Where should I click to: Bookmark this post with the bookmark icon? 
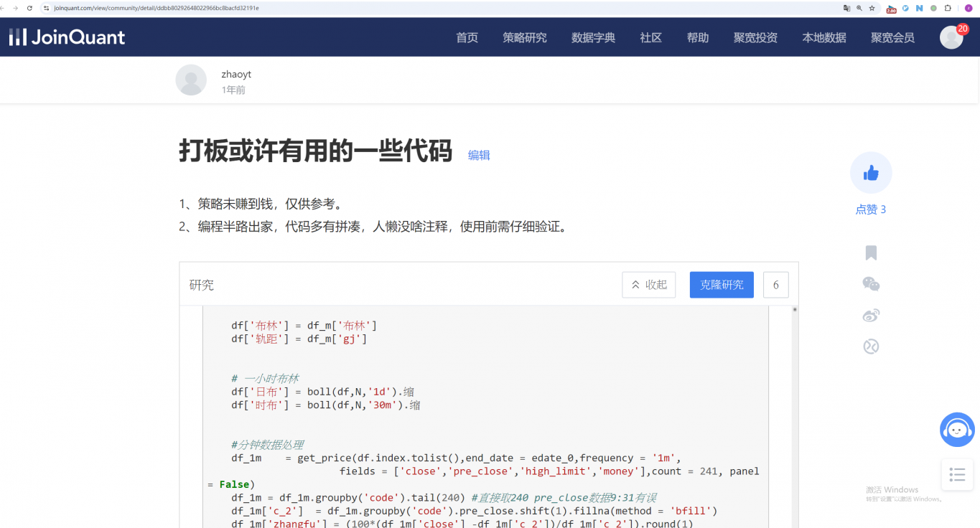coord(871,253)
